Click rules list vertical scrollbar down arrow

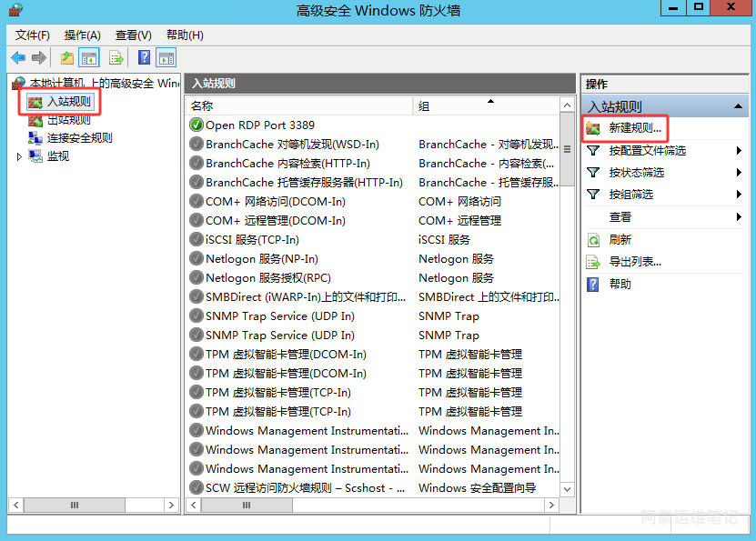[567, 489]
